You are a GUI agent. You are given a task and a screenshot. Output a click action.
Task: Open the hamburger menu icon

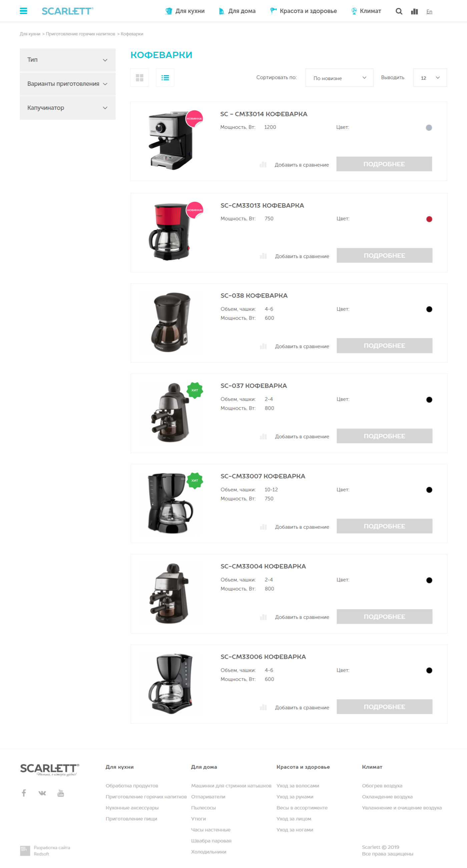tap(24, 11)
